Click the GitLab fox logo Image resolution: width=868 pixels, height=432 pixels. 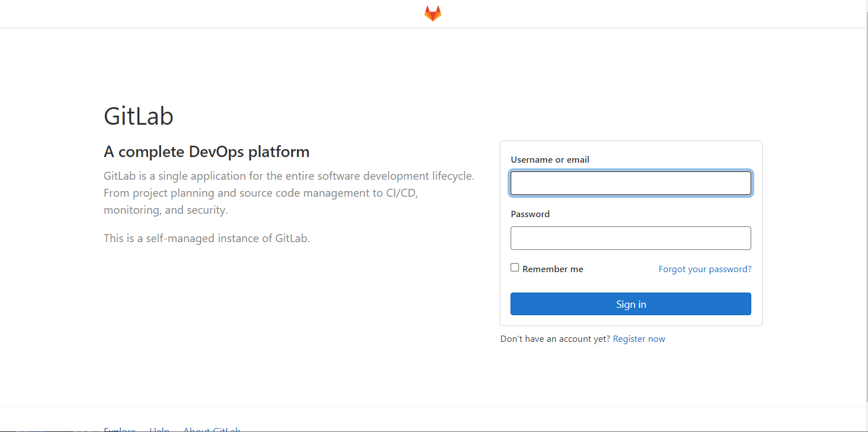433,14
